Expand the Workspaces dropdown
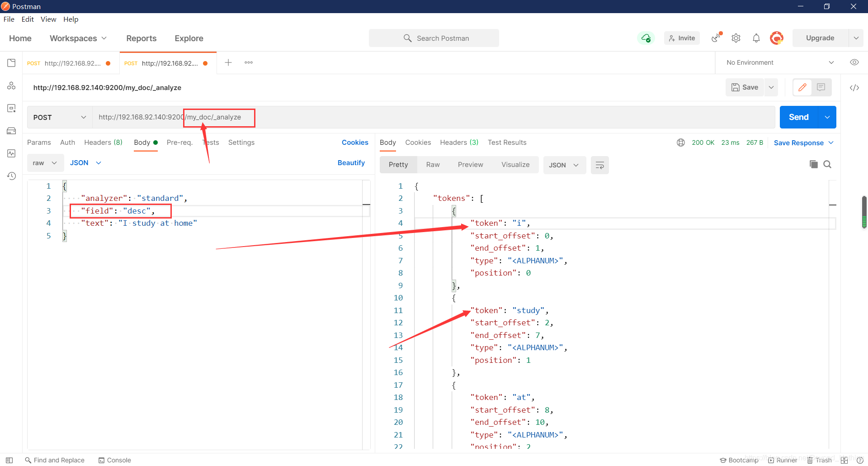Viewport: 868px width, 466px height. [78, 38]
